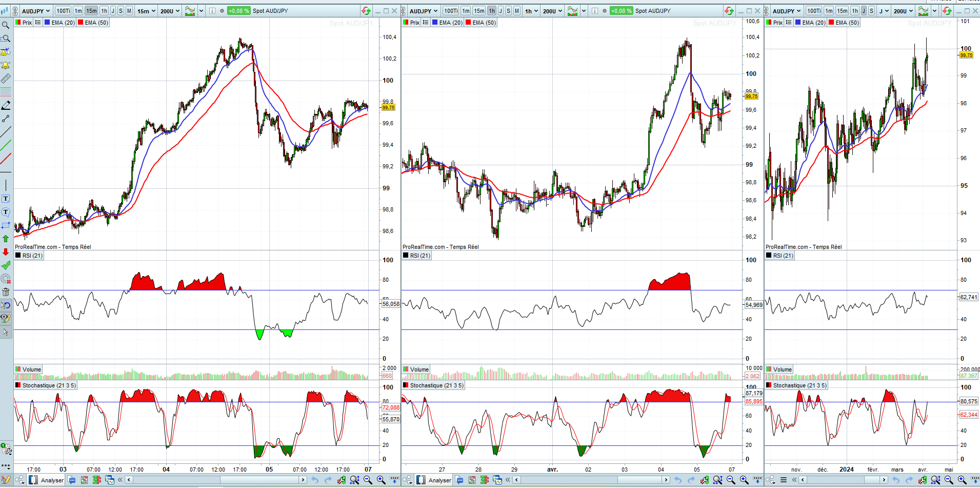
Task: Open the indicators icon on middle chart
Action: point(573,11)
